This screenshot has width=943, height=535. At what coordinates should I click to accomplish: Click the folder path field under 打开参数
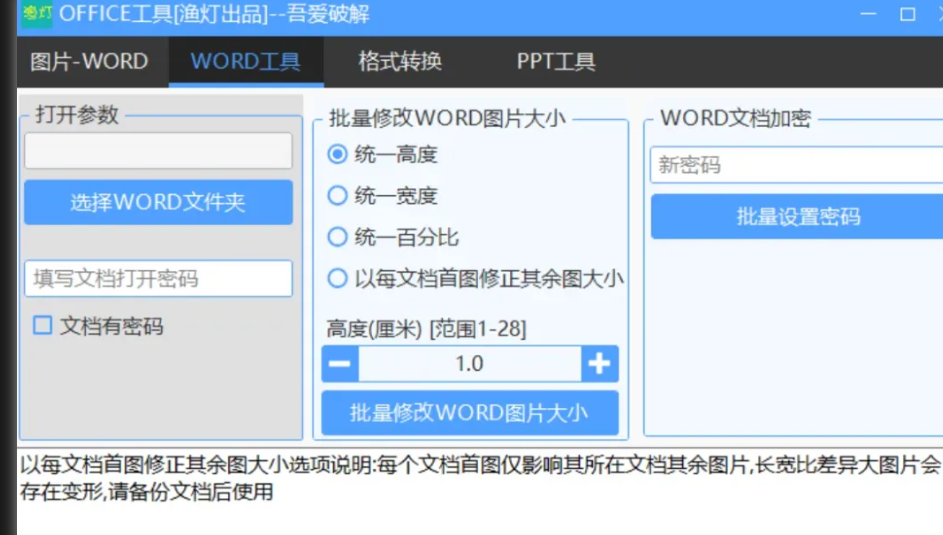[x=158, y=150]
